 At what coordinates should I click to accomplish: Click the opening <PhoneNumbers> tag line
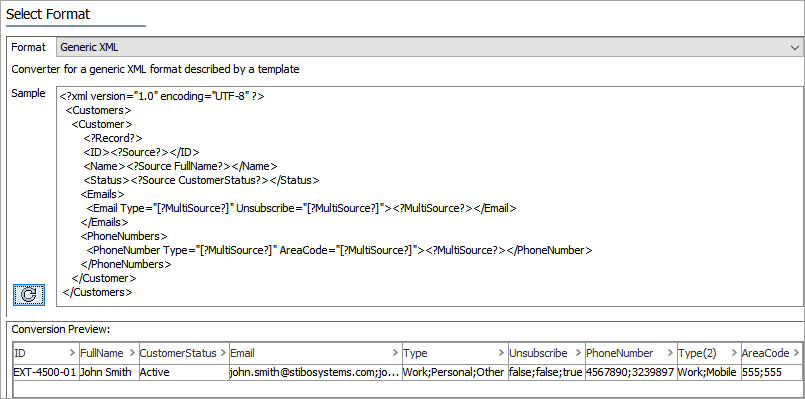click(x=124, y=236)
